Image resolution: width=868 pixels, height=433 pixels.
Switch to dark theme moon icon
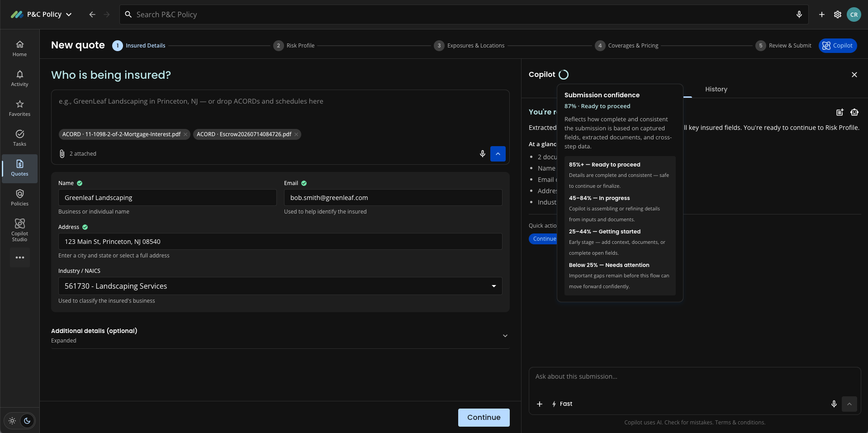[x=27, y=421]
